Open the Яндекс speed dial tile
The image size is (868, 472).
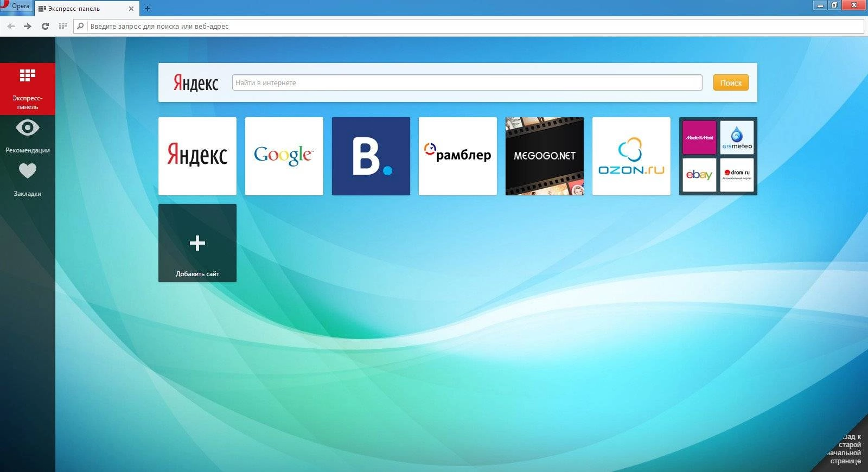point(197,156)
